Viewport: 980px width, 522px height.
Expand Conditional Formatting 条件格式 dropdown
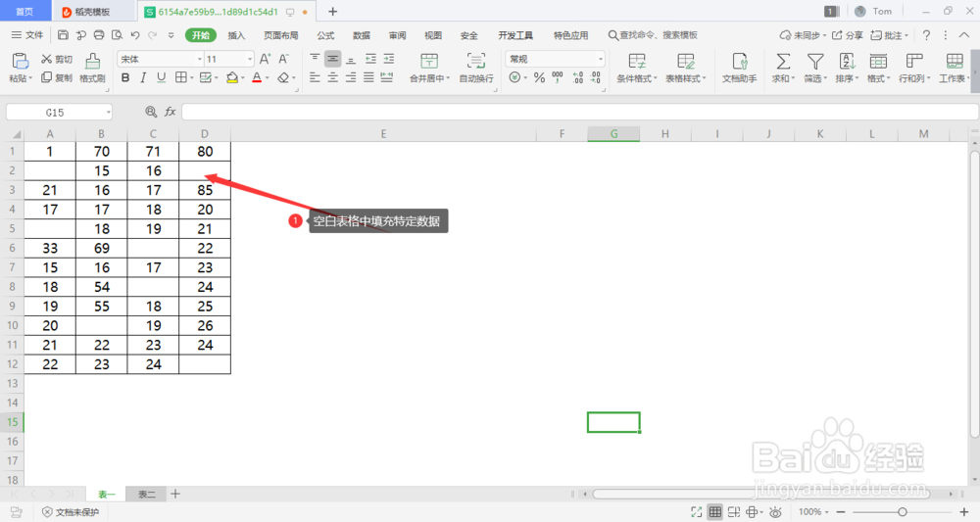pyautogui.click(x=655, y=78)
